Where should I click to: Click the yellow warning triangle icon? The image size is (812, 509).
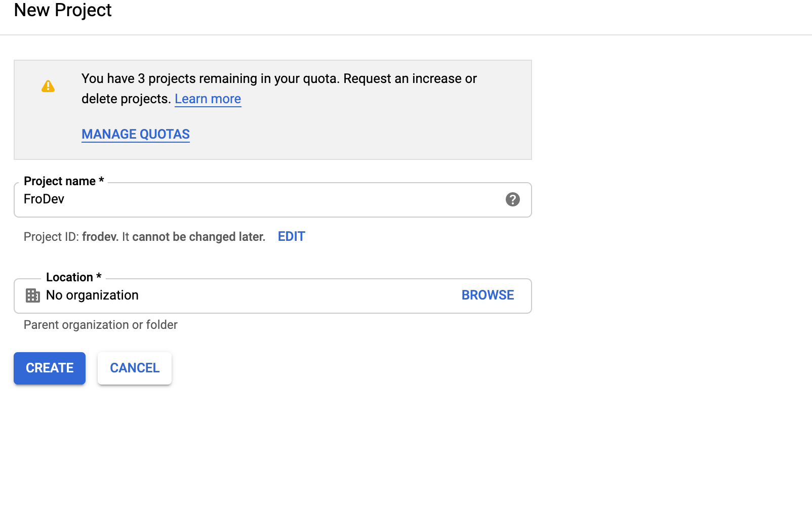[48, 86]
